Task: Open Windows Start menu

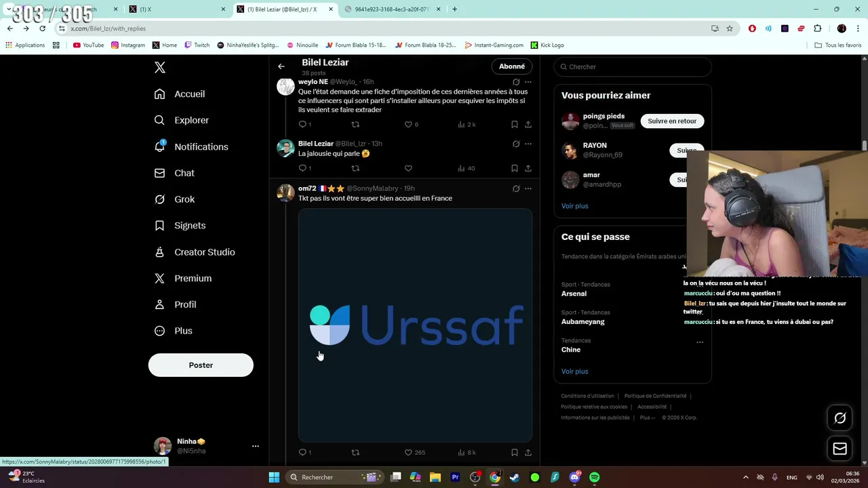Action: tap(274, 477)
